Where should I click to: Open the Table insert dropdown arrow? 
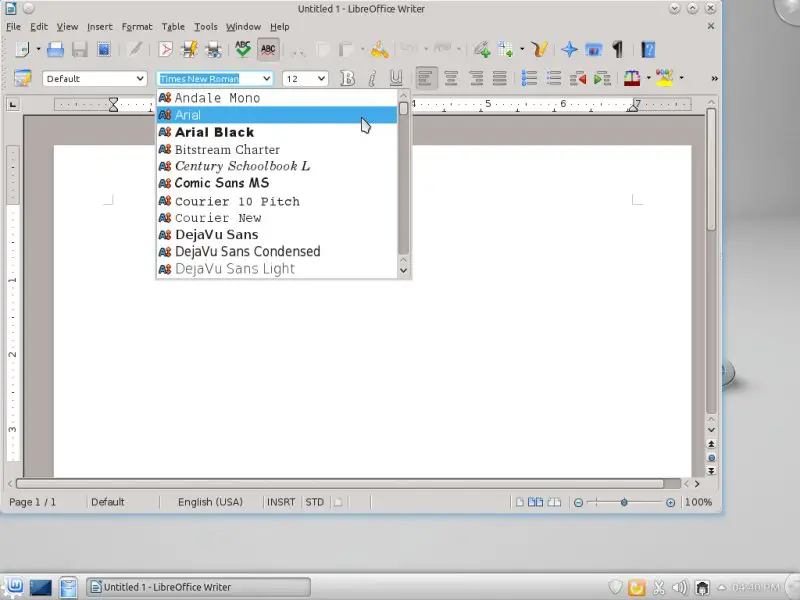(522, 49)
